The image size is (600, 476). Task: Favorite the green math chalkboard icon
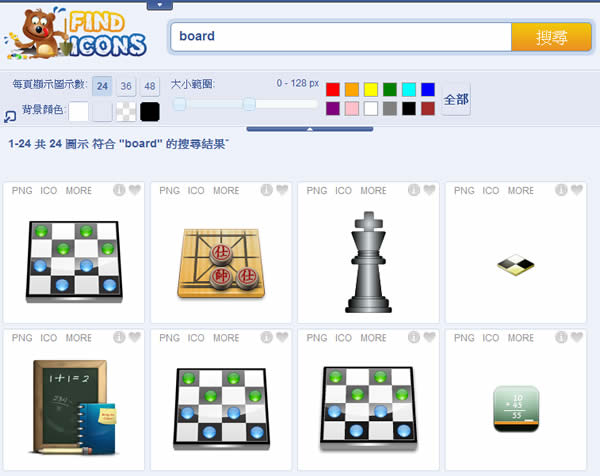pos(576,337)
